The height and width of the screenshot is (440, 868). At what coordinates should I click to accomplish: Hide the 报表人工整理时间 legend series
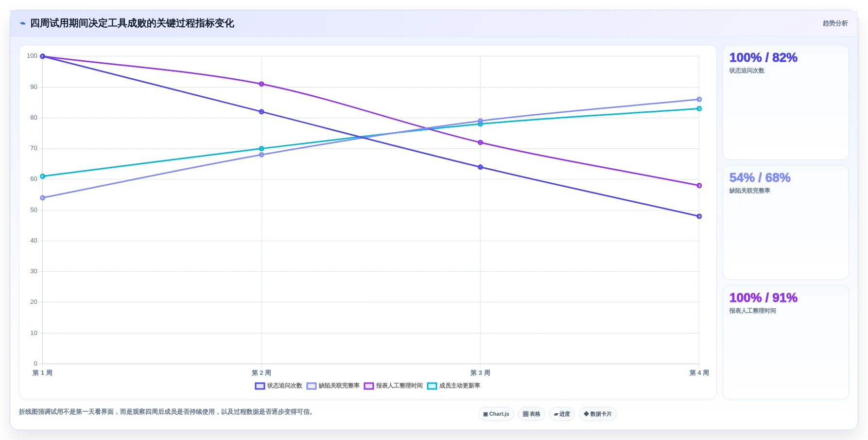[393, 386]
